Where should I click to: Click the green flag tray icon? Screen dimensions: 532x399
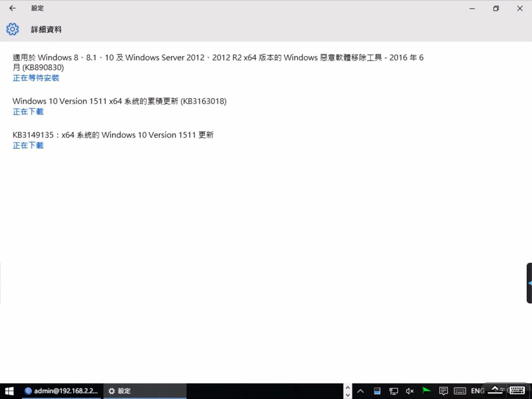426,391
